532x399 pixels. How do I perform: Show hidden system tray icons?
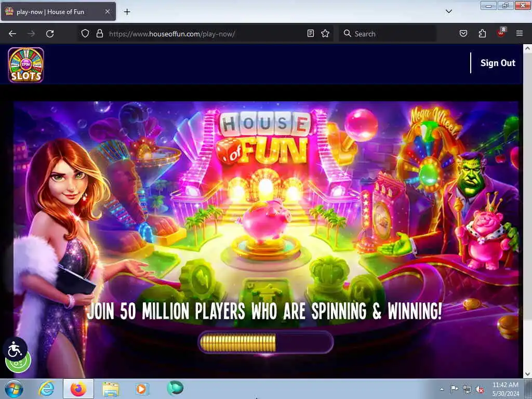click(442, 389)
